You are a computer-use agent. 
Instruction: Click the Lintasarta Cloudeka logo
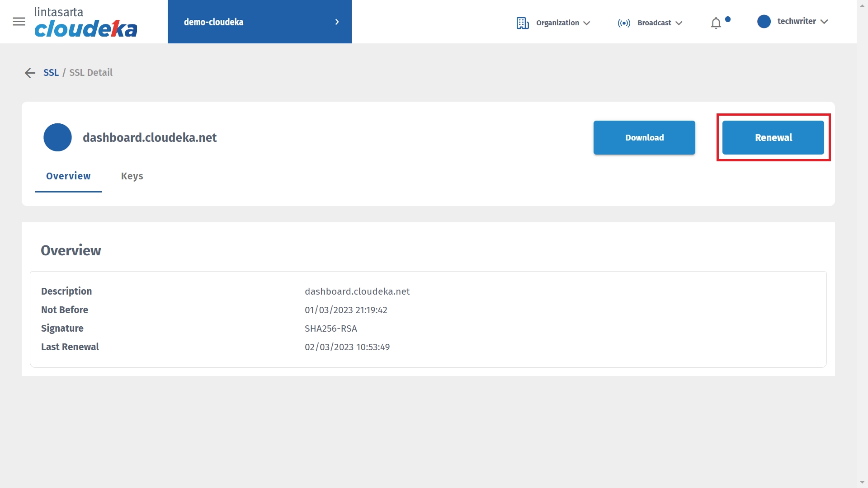(86, 22)
